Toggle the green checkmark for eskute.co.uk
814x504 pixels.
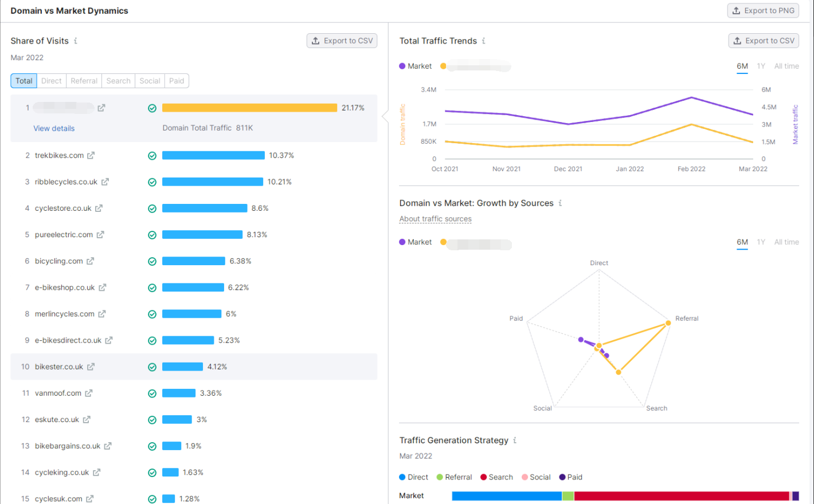(152, 420)
